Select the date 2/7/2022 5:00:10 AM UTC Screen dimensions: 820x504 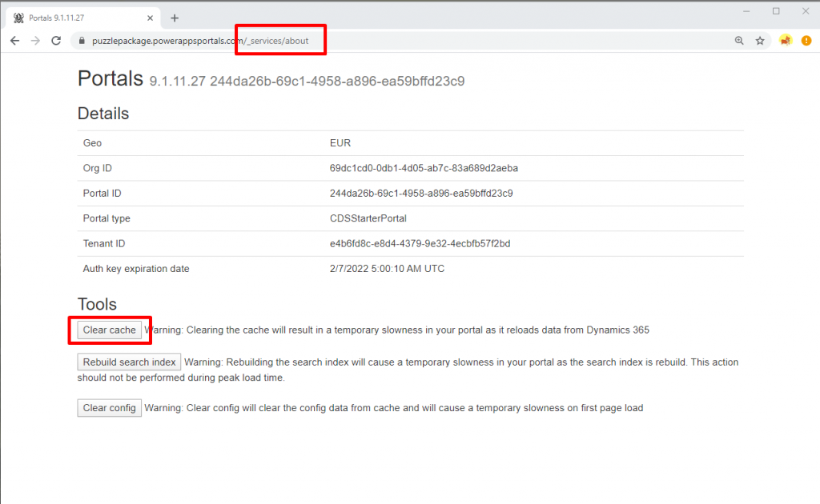pos(387,269)
